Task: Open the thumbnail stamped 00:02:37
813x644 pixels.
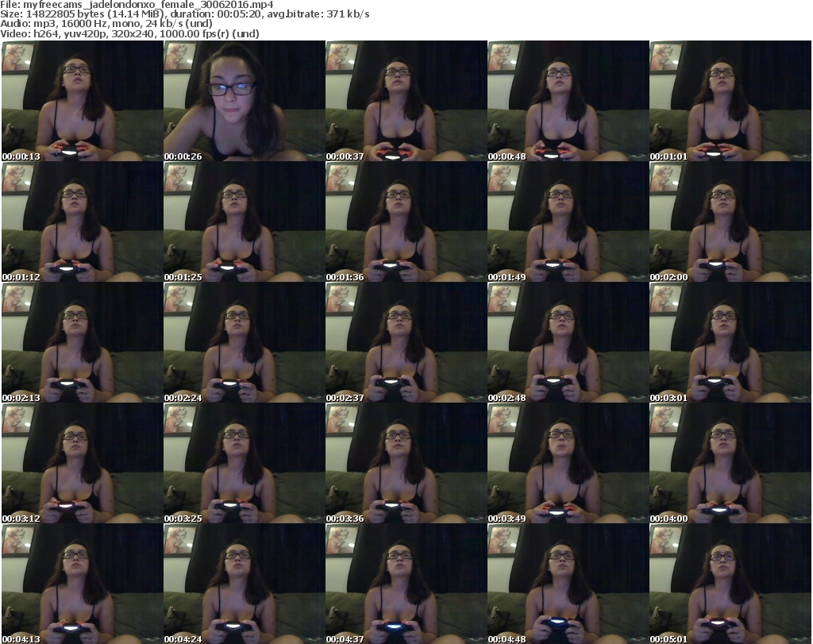Action: tap(406, 343)
